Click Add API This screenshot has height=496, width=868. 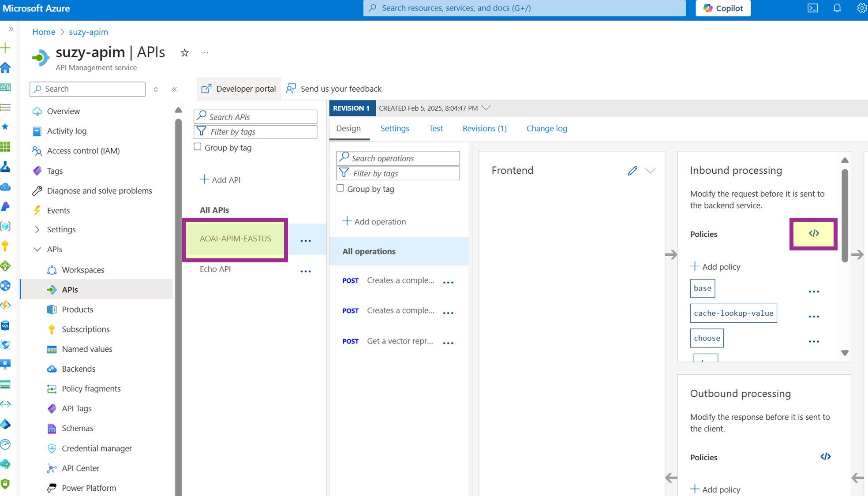(x=220, y=179)
